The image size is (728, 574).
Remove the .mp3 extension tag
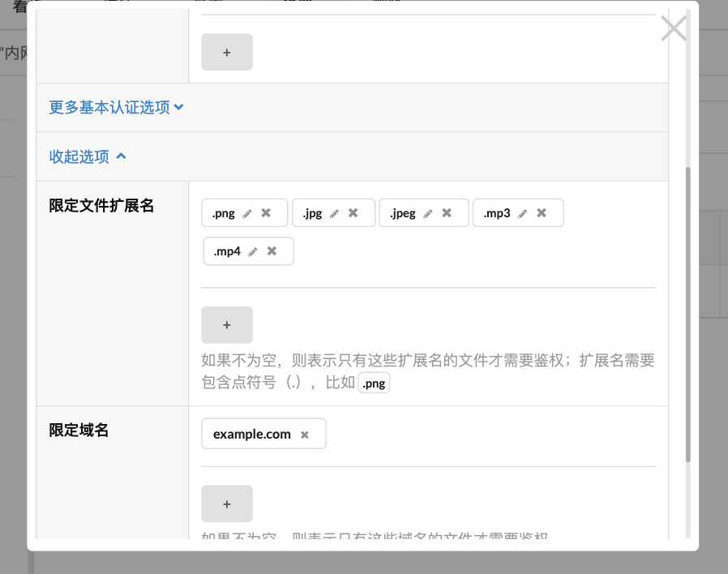(541, 212)
